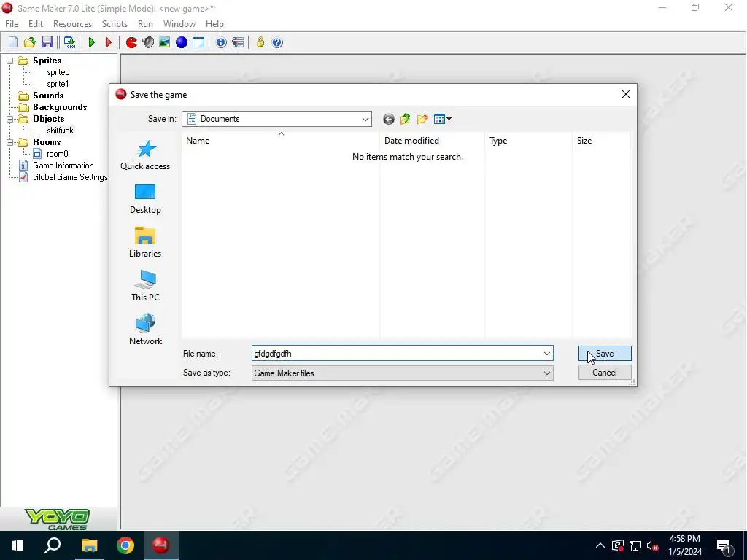
Task: Open the View menu icon in dialog
Action: tap(443, 119)
